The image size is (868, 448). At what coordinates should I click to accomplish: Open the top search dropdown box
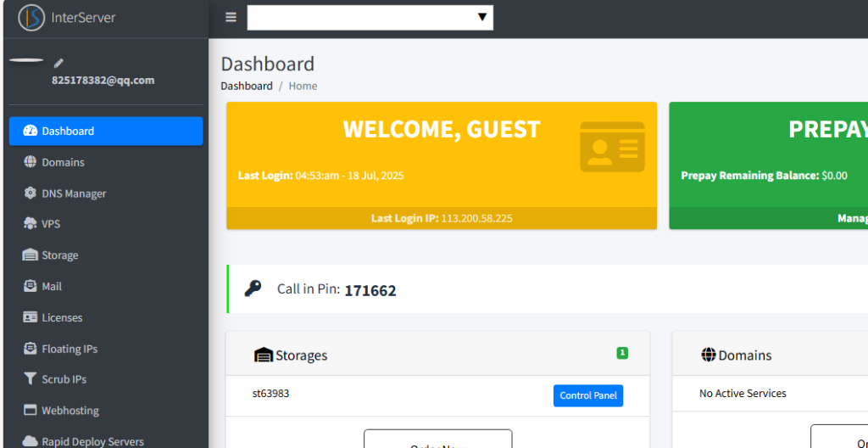[370, 17]
